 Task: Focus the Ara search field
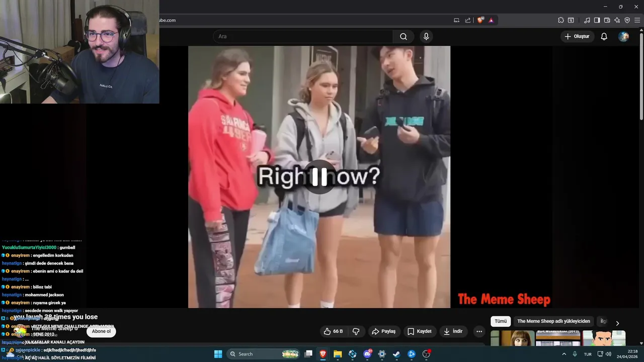coord(303,36)
